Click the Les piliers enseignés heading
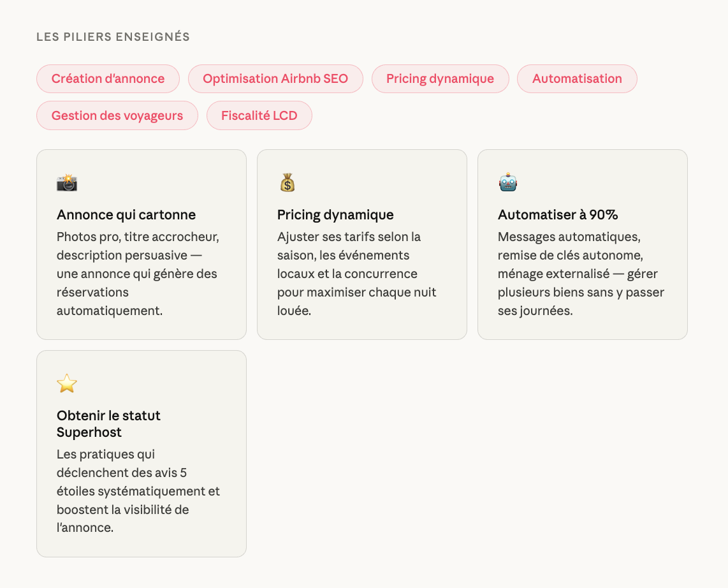This screenshot has height=588, width=728. point(113,37)
